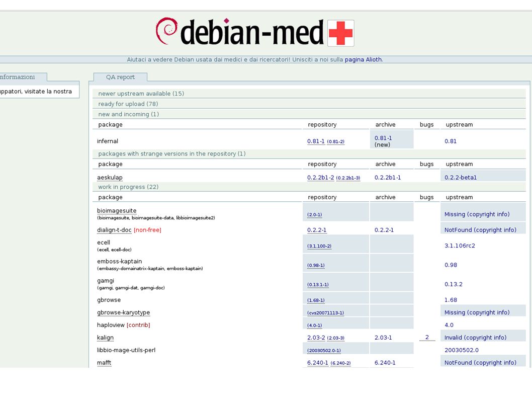
Task: Open the kalign package link
Action: (105, 338)
